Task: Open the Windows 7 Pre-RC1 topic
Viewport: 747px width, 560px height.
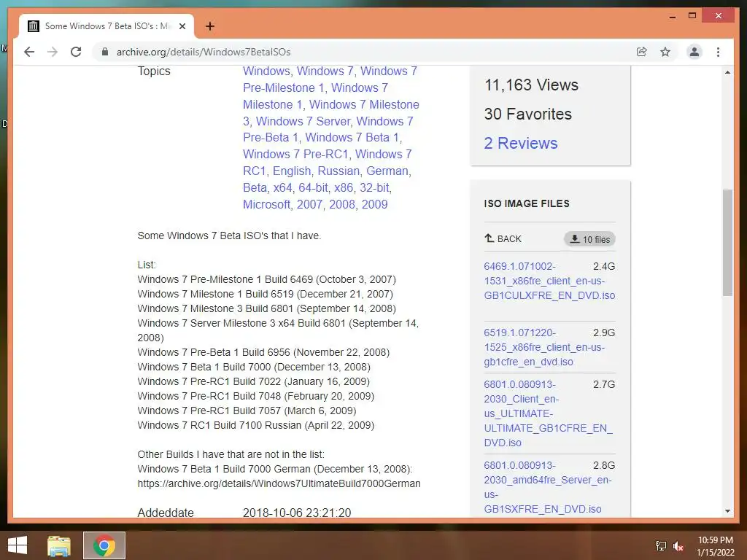Action: click(295, 155)
